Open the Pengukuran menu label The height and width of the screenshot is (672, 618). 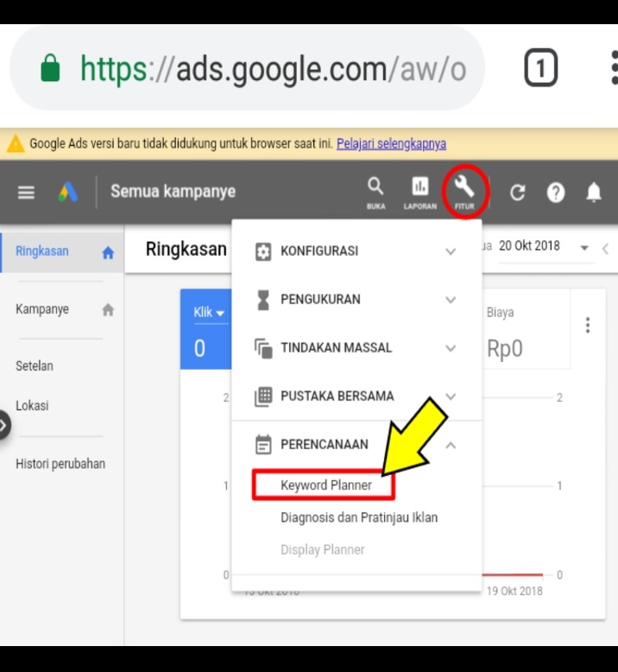320,299
